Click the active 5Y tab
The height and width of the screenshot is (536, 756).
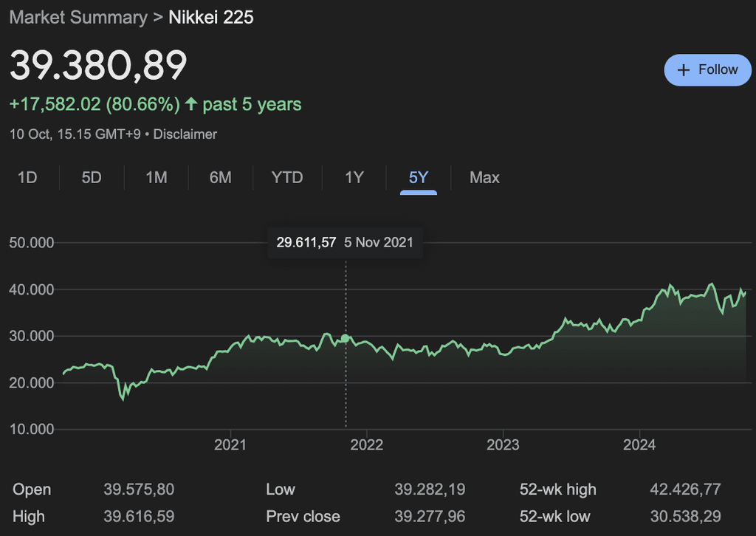point(417,177)
